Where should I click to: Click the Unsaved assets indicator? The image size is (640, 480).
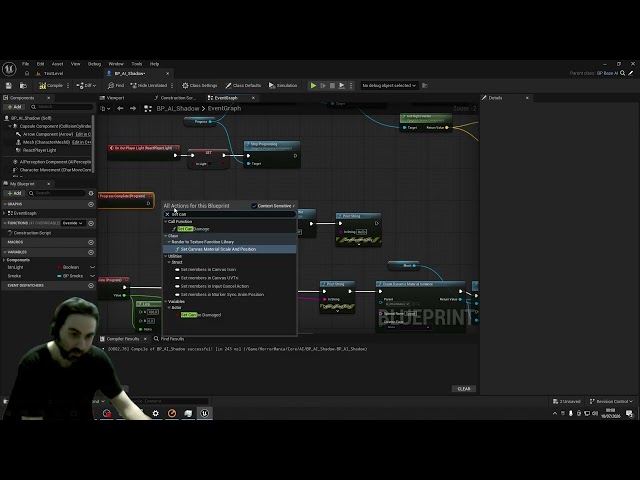(x=566, y=402)
